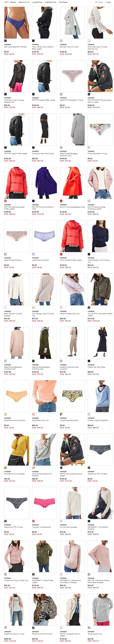Select grey swatch for Bonded Faux Fur Coat

[x=61, y=41]
